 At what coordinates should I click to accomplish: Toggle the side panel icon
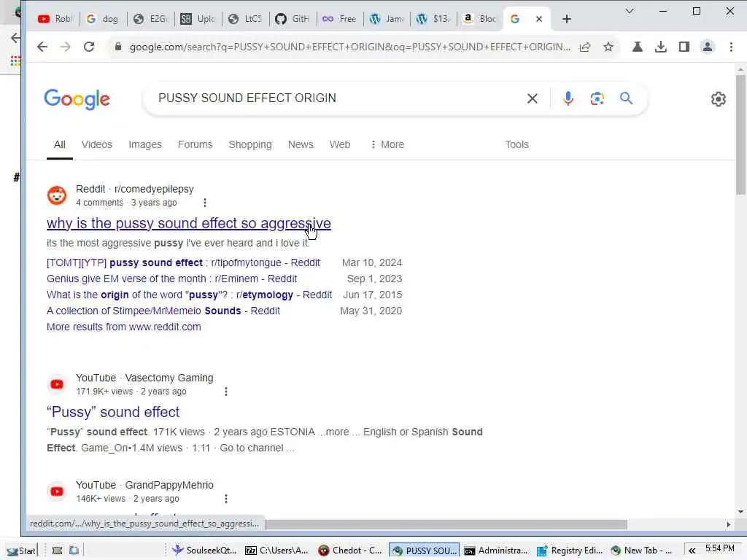[684, 47]
